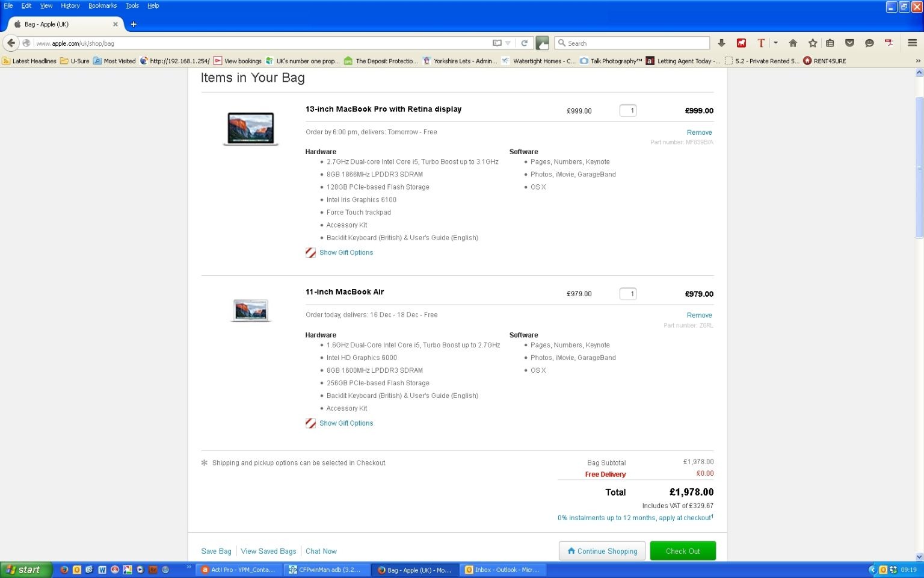Switch to CFPwinMan adb taskbar window
The width and height of the screenshot is (924, 578).
click(x=326, y=570)
